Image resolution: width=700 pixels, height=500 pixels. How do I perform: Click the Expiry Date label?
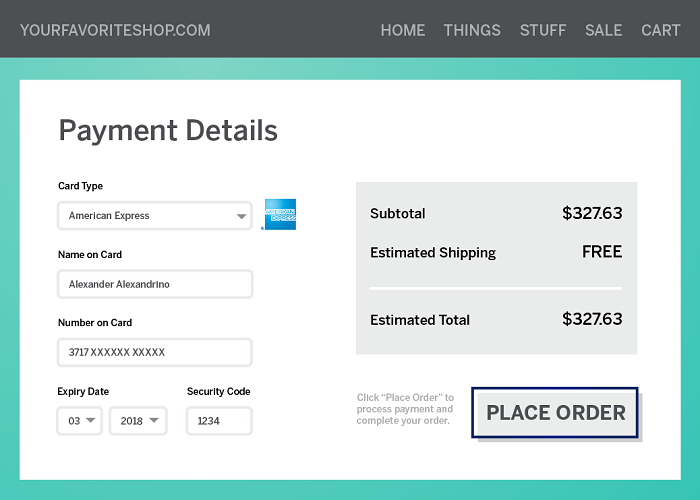point(83,391)
